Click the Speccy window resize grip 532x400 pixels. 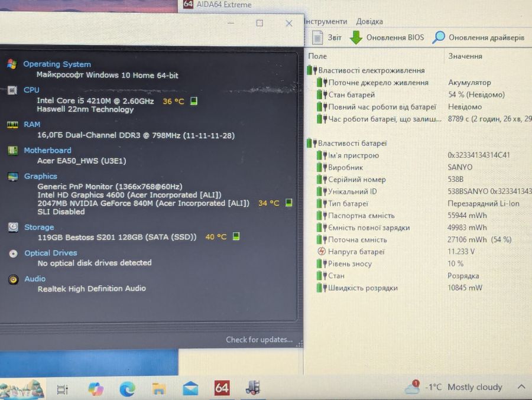(x=300, y=344)
